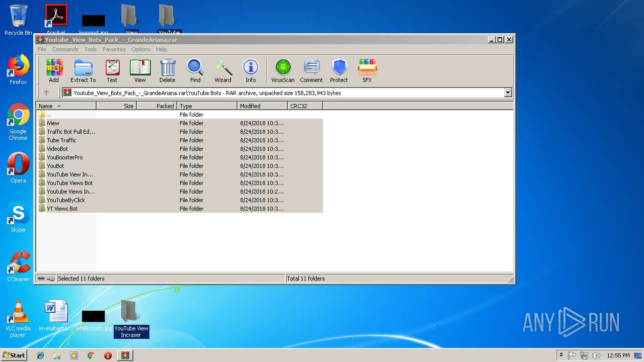The height and width of the screenshot is (362, 644).
Task: Click the archive path address field
Action: 287,93
